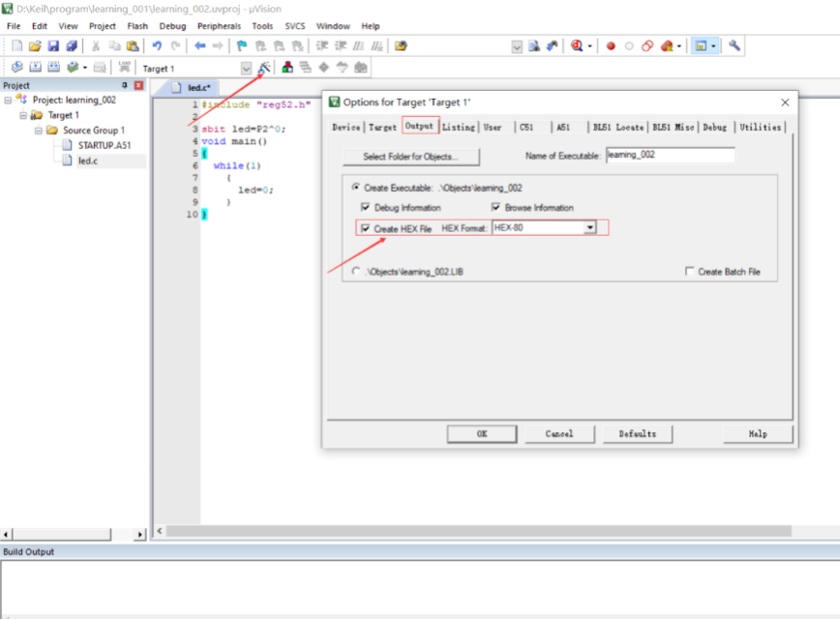This screenshot has height=620, width=840.
Task: Open the Project menu
Action: pos(102,26)
